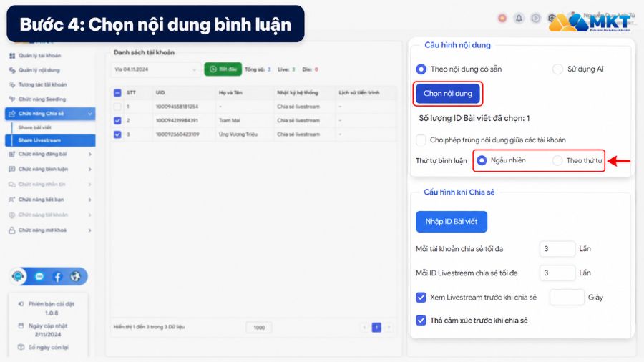The width and height of the screenshot is (644, 362).
Task: Expand the Chức năng kết bạn chevron
Action: pos(90,200)
